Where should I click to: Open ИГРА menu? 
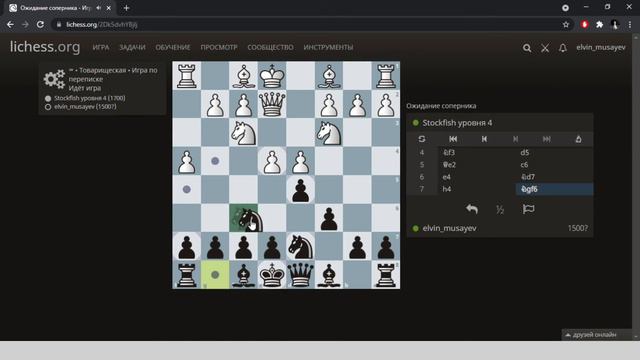point(101,47)
